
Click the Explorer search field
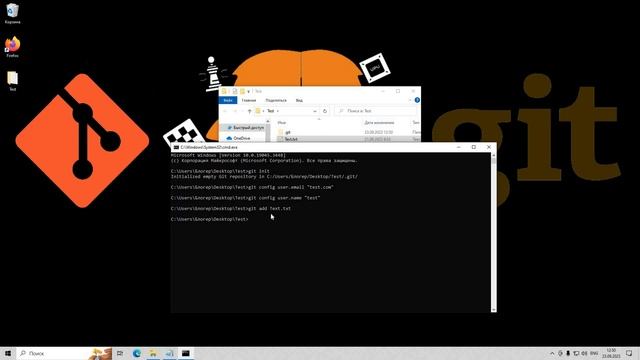click(x=376, y=111)
